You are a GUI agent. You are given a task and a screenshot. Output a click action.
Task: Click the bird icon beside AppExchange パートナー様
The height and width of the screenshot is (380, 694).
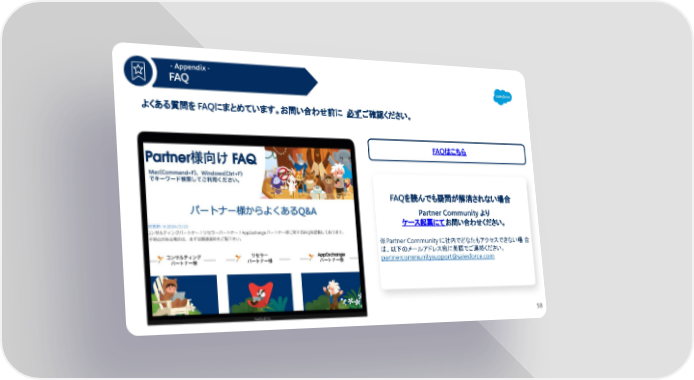pyautogui.click(x=311, y=257)
